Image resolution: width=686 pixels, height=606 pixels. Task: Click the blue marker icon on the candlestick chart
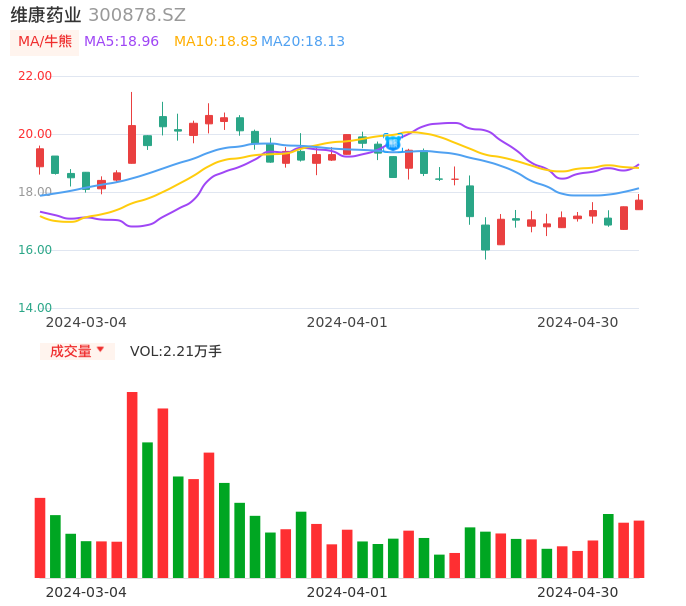click(393, 143)
